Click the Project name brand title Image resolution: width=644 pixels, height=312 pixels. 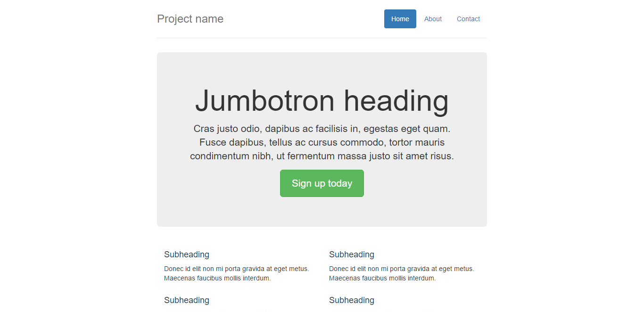click(x=190, y=19)
